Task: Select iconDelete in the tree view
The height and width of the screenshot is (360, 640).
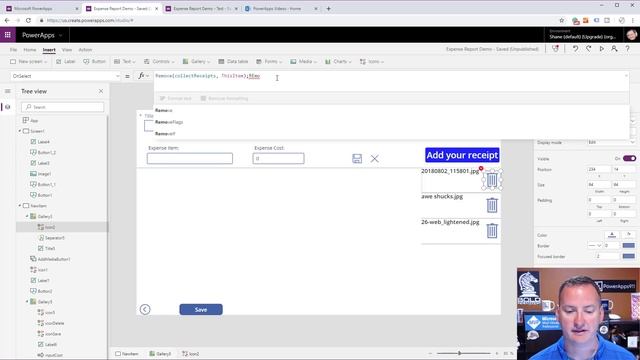Action: coord(55,323)
